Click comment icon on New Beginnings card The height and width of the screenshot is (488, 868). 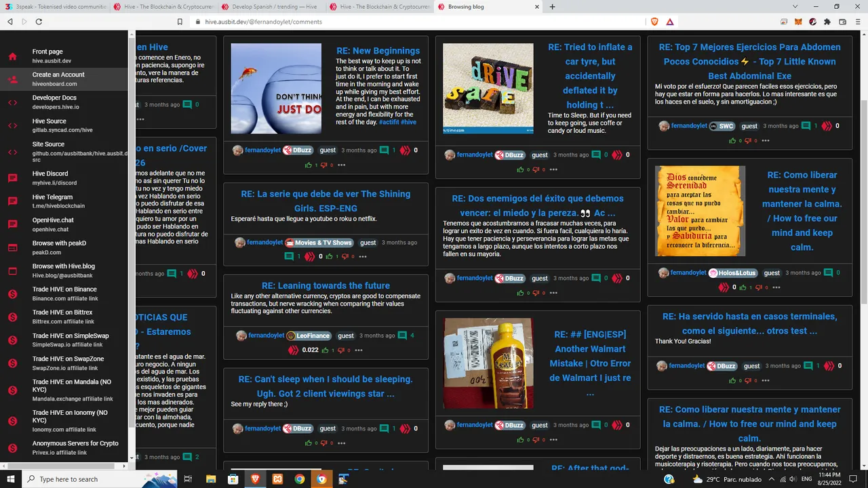click(384, 150)
